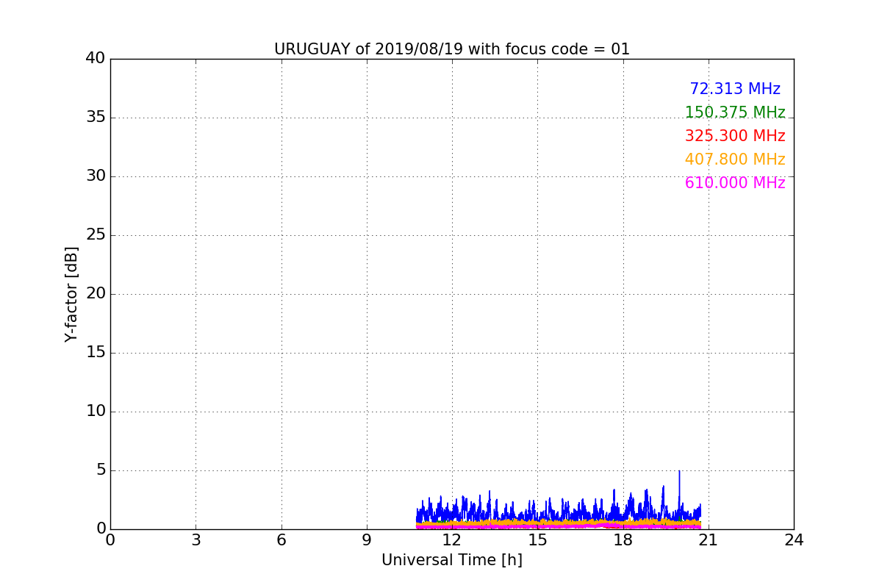Click the y-axis tick label 40

[x=95, y=58]
